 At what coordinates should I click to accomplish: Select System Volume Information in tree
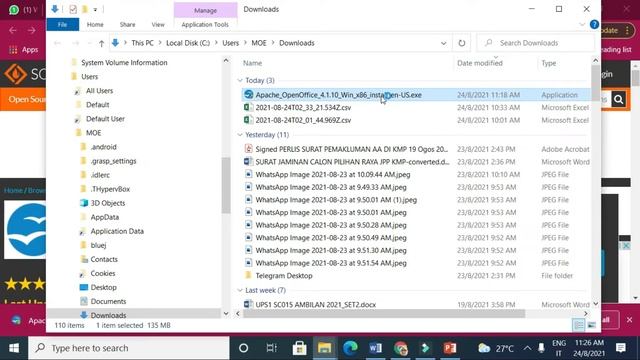(124, 62)
